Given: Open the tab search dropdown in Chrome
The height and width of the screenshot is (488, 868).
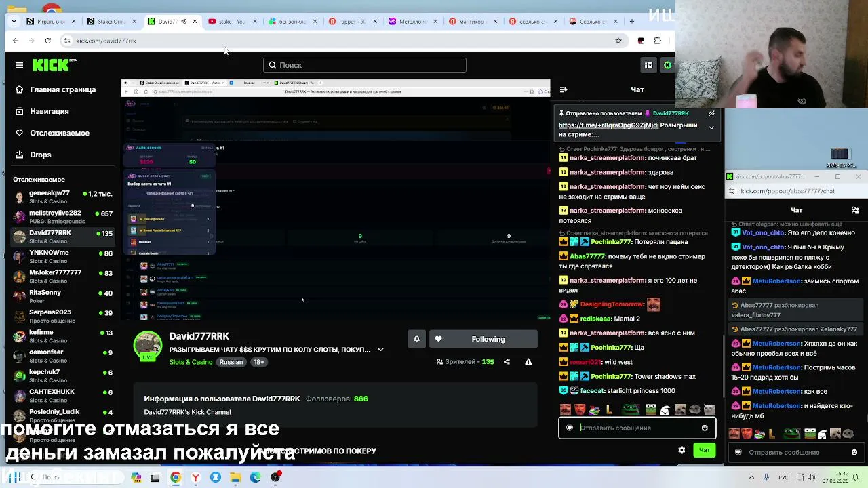Looking at the screenshot, I should [14, 21].
